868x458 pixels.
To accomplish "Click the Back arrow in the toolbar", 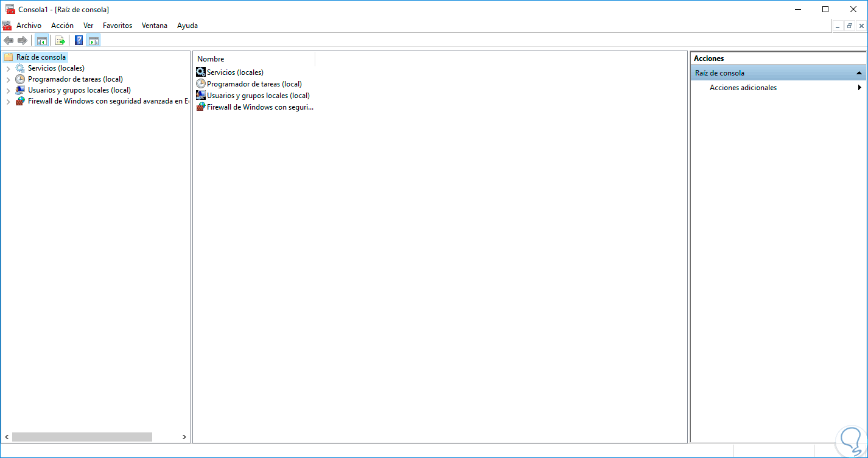I will click(9, 41).
